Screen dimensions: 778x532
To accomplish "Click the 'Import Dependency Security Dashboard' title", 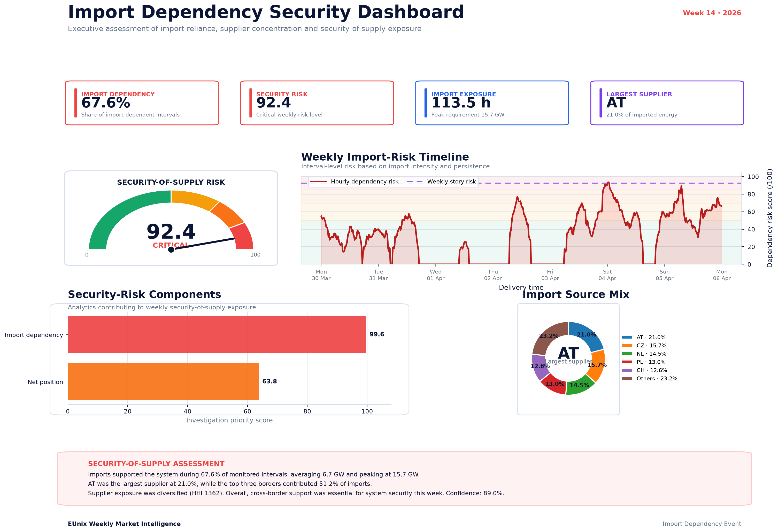I will point(266,12).
